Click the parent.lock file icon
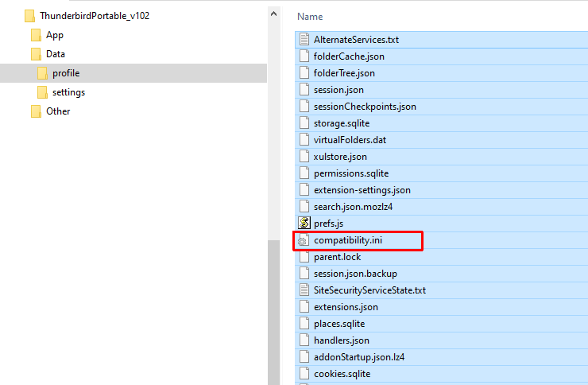Viewport: 588px width, 385px height. click(x=304, y=257)
